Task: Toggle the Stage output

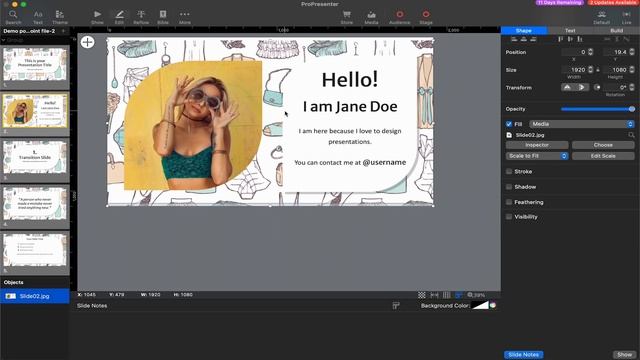Action: point(426,17)
